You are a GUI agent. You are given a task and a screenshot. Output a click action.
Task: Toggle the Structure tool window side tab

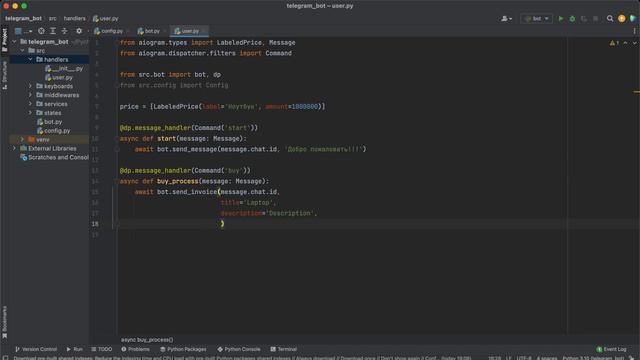tap(4, 75)
